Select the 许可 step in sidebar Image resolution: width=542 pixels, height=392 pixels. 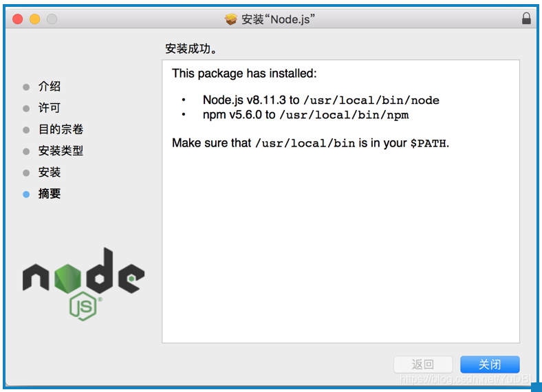pos(50,108)
